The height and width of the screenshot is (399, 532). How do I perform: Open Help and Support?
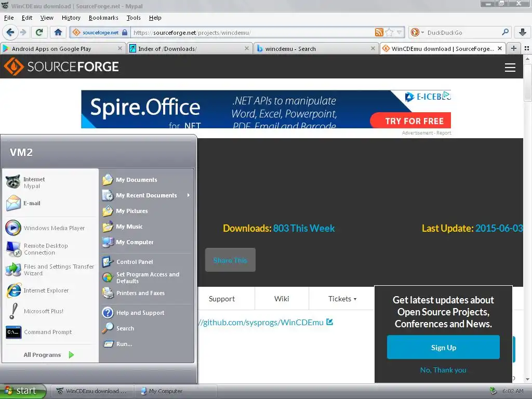[x=147, y=312]
